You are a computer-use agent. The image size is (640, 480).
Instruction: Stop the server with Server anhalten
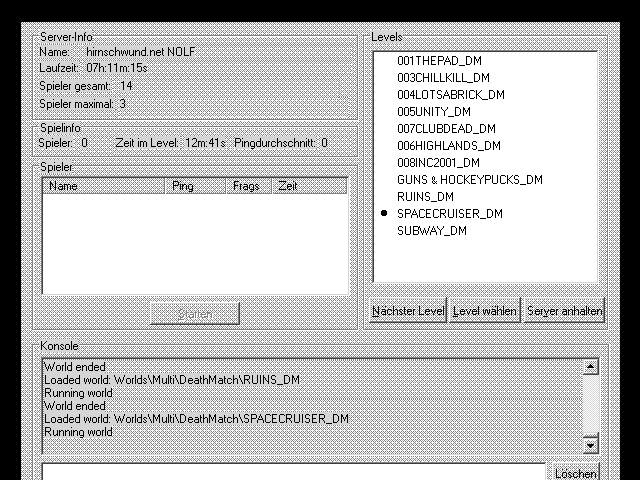click(564, 311)
